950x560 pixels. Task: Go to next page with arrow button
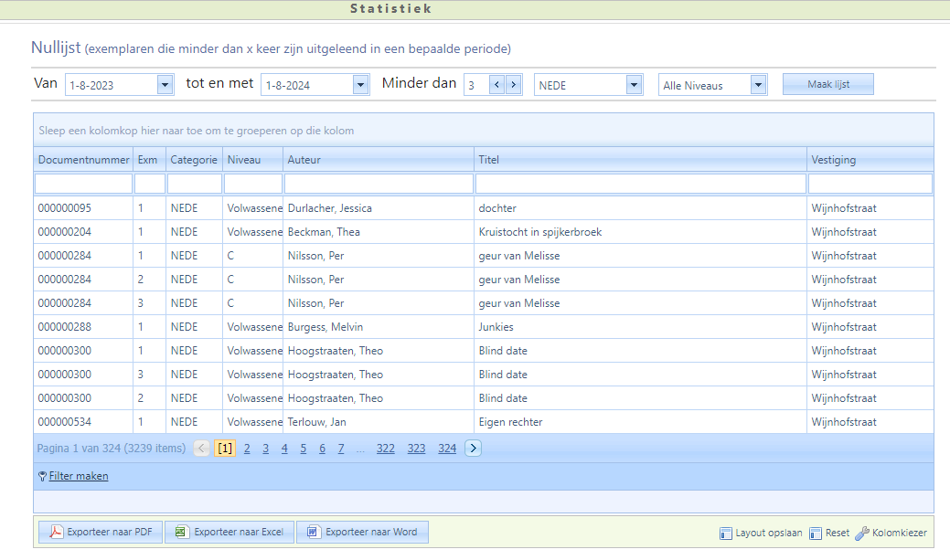473,449
